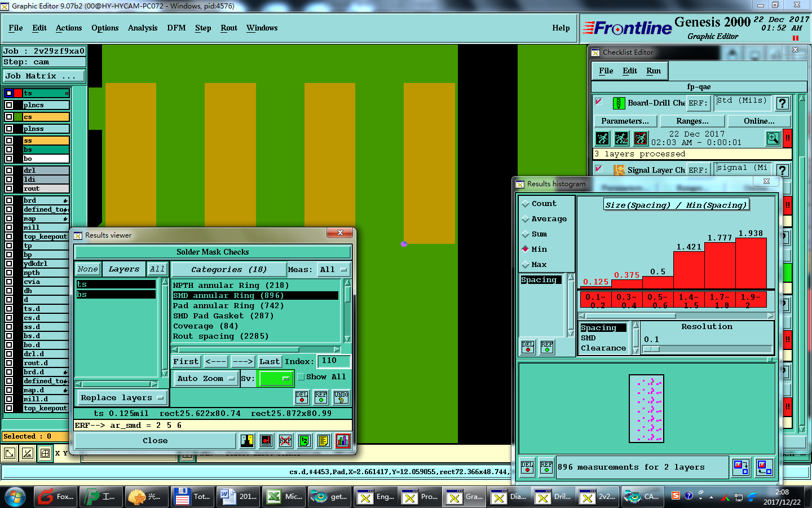Click the measurement preview thumbnail in histogram
Screen dimensions: 812x508
point(646,409)
